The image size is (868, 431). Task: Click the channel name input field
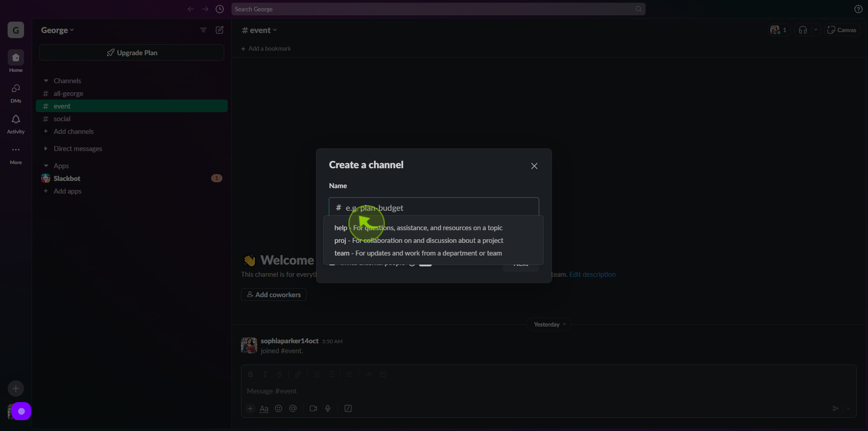click(x=434, y=208)
